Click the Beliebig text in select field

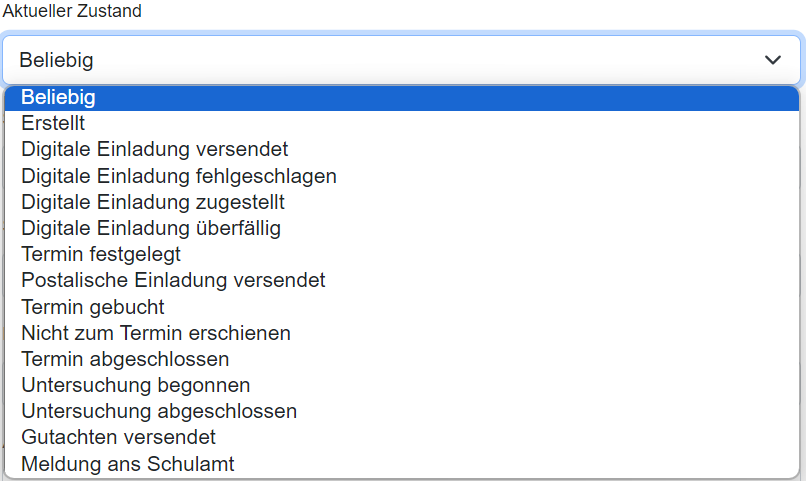pos(56,60)
